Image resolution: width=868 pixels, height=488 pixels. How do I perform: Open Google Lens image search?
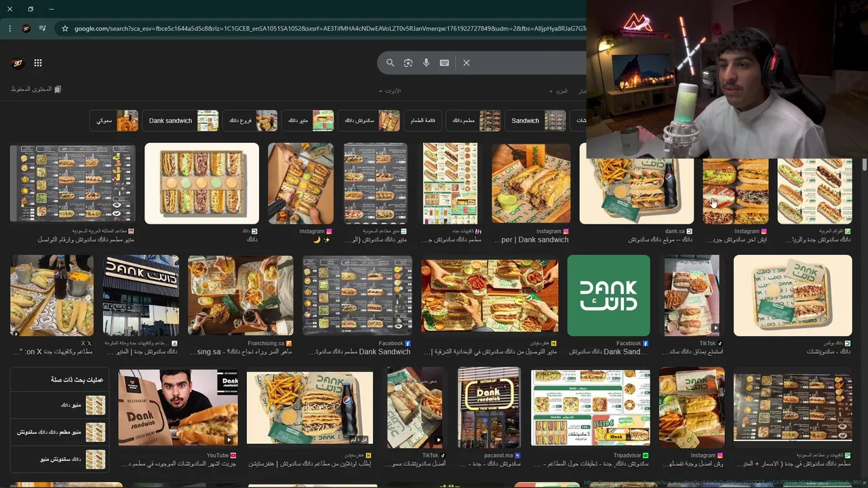tap(408, 62)
